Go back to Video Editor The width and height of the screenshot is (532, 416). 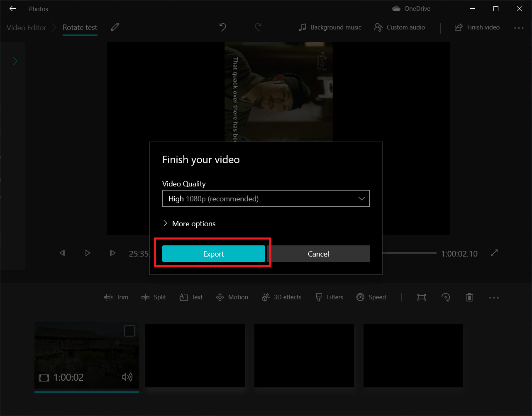pyautogui.click(x=26, y=27)
